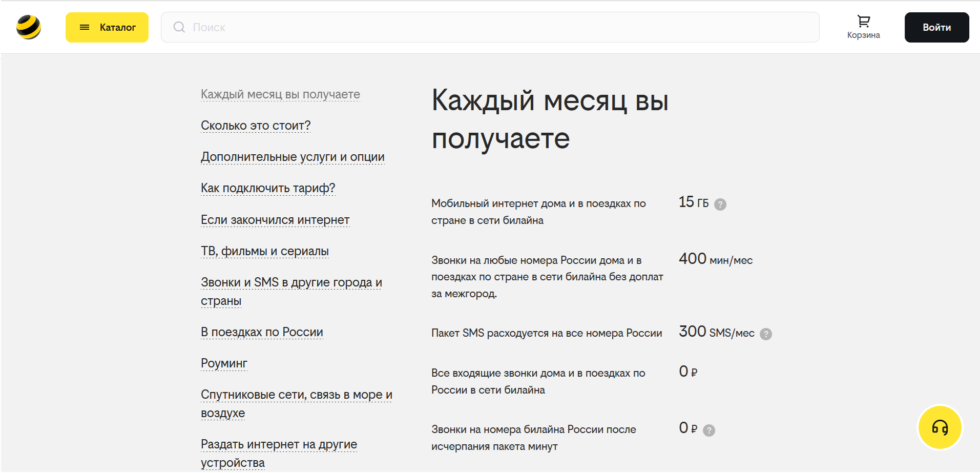Click the help icon next to 0 ₽ beeline calls

pyautogui.click(x=709, y=430)
